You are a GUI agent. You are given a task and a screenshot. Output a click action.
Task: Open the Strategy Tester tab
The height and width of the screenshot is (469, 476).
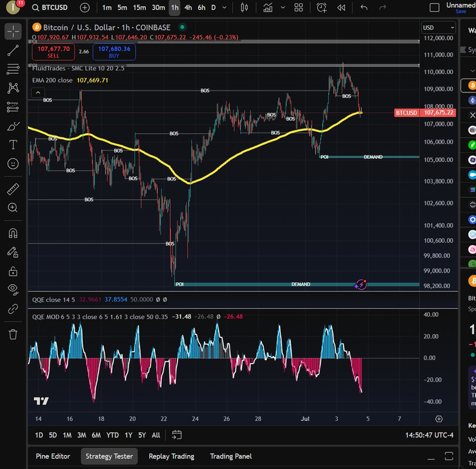(109, 456)
